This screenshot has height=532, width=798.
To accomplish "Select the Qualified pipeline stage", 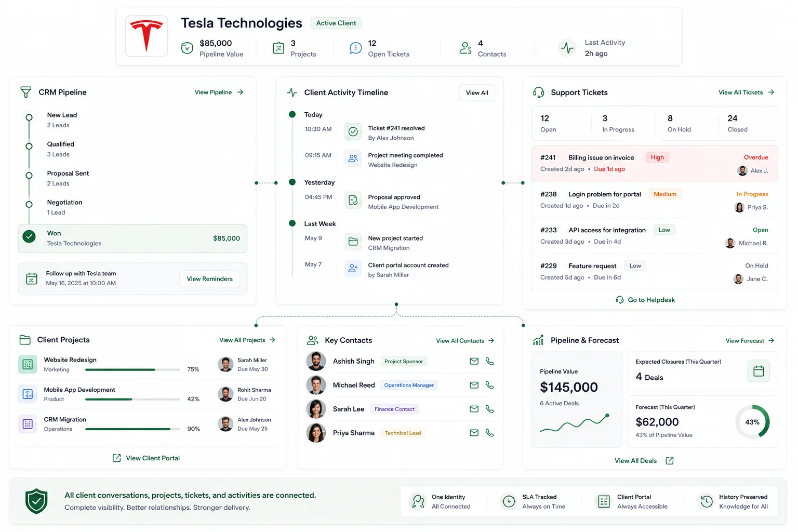I will pyautogui.click(x=61, y=149).
